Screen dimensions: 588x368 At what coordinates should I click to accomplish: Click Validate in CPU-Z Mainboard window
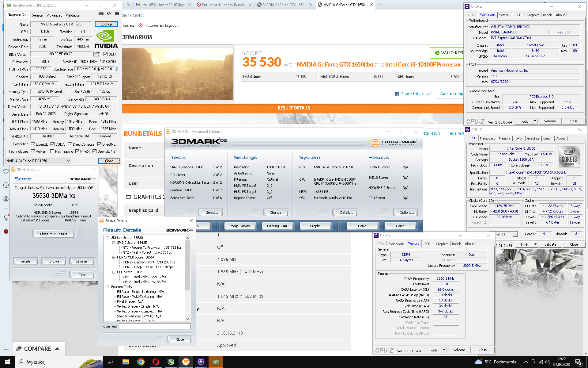(x=550, y=121)
